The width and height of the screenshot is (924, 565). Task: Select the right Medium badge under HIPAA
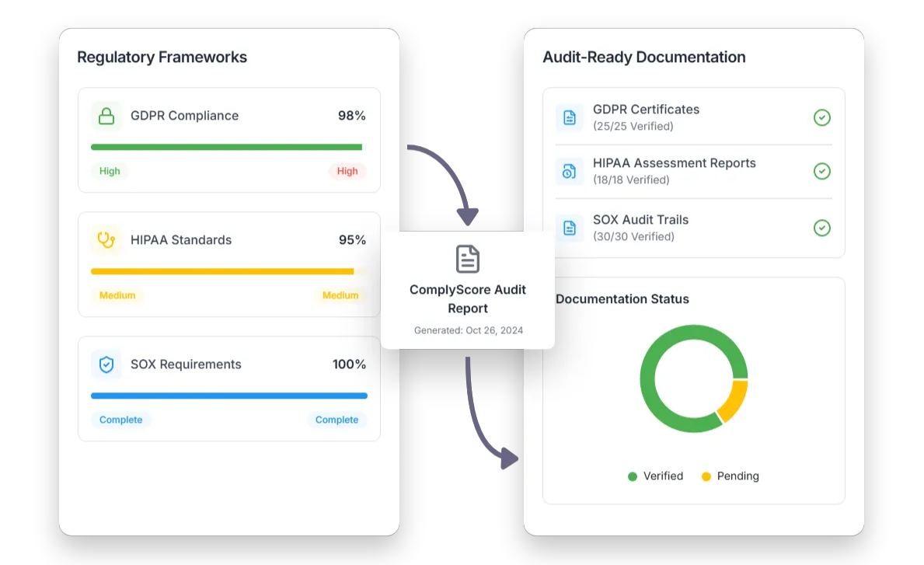click(340, 295)
